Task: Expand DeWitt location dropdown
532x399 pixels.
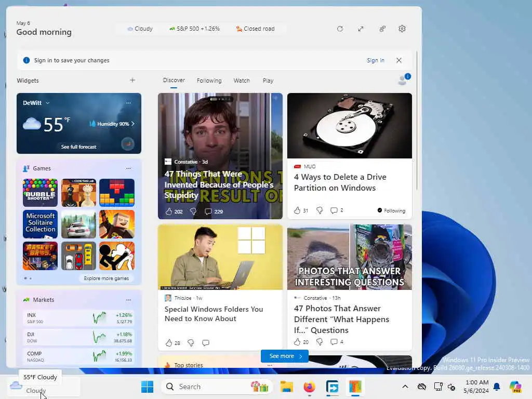Action: coord(47,103)
